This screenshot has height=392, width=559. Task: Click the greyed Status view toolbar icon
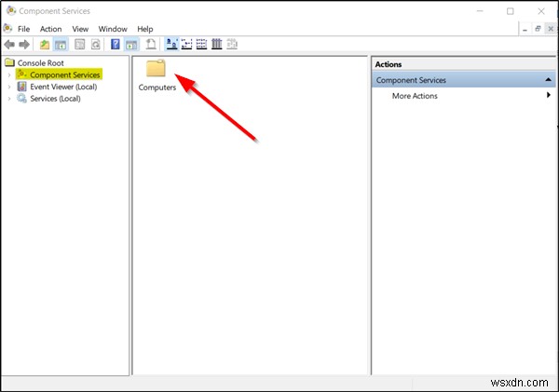click(x=232, y=45)
